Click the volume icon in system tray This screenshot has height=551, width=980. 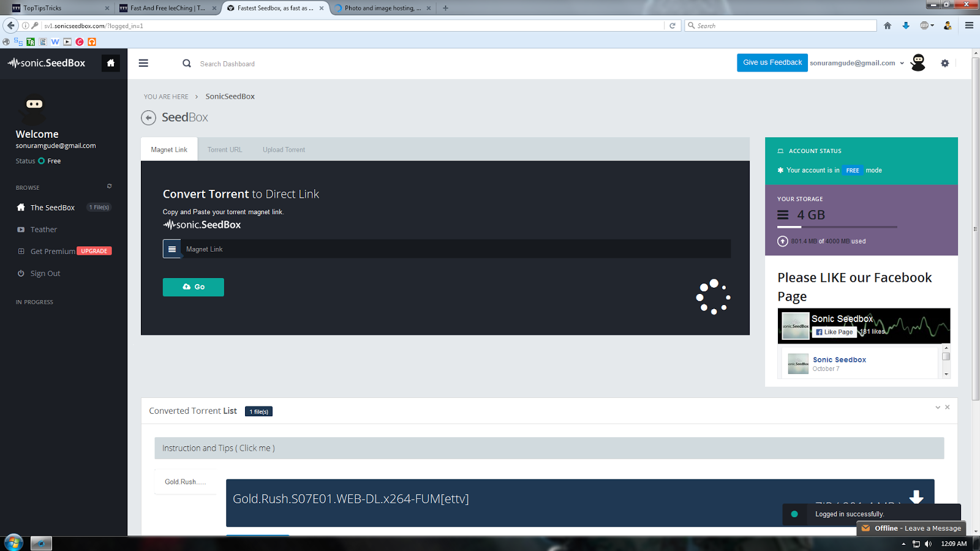(x=929, y=544)
